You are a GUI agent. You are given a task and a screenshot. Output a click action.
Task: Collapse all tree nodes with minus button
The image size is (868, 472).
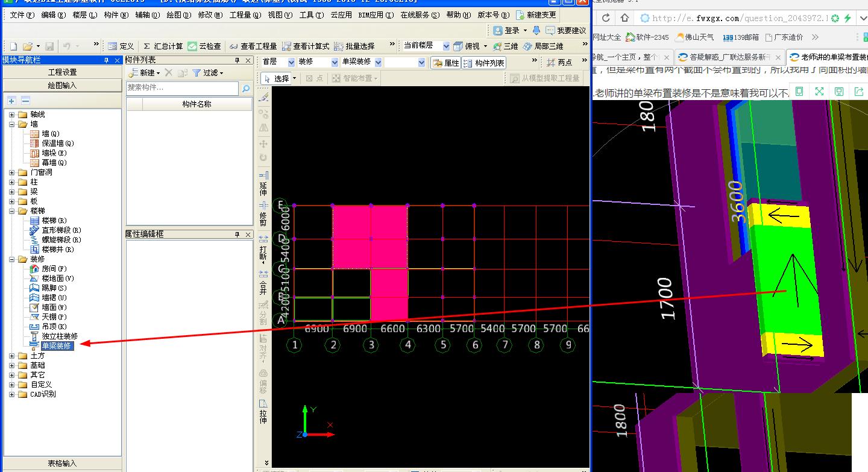(x=25, y=100)
